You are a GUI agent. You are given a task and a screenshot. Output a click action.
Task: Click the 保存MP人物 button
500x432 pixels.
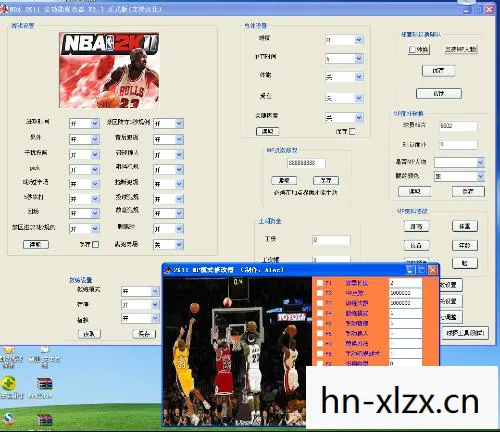click(461, 49)
